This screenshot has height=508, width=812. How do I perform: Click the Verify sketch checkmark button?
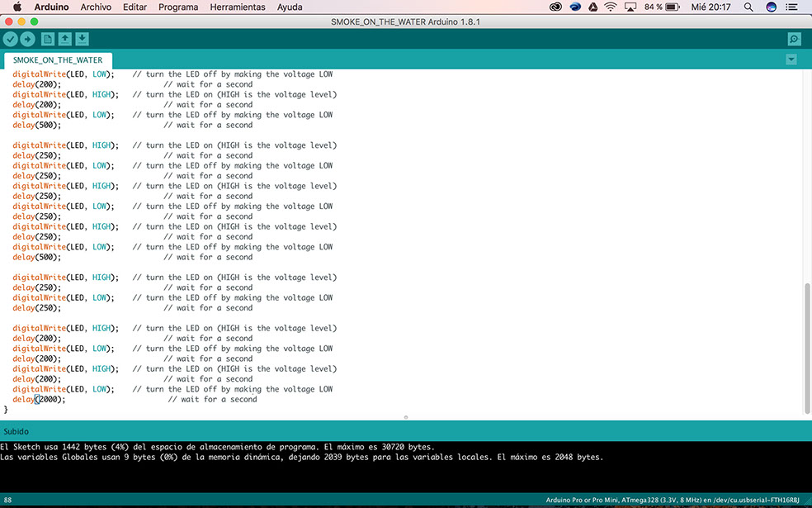point(11,39)
